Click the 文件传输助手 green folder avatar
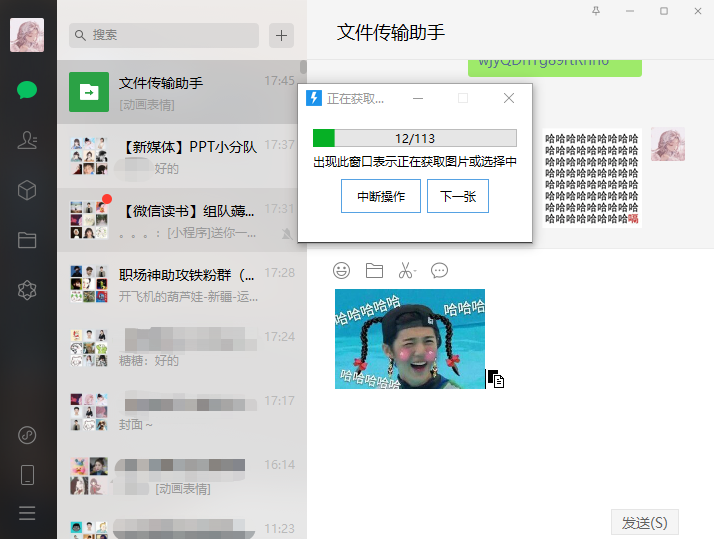The width and height of the screenshot is (714, 539). tap(89, 92)
